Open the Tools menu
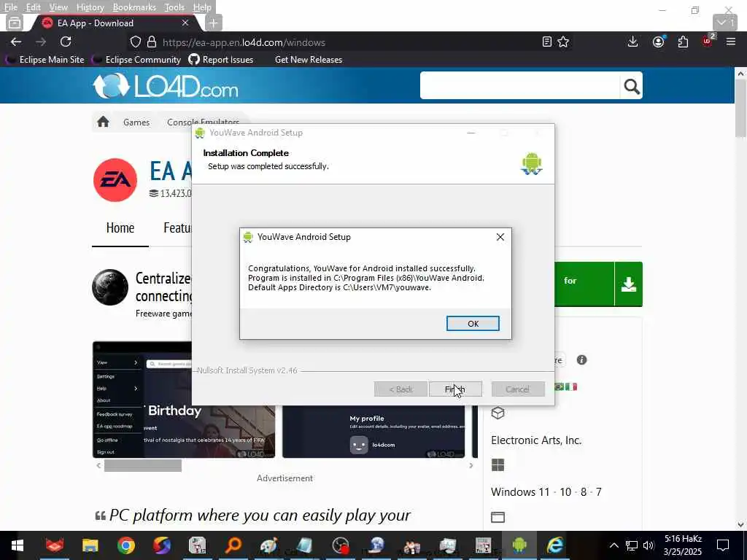 point(174,7)
